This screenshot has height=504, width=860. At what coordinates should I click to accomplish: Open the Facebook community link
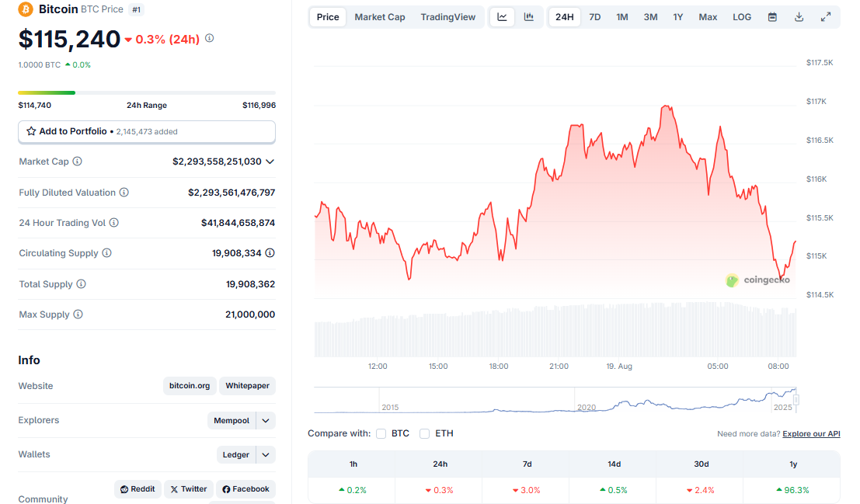click(245, 489)
